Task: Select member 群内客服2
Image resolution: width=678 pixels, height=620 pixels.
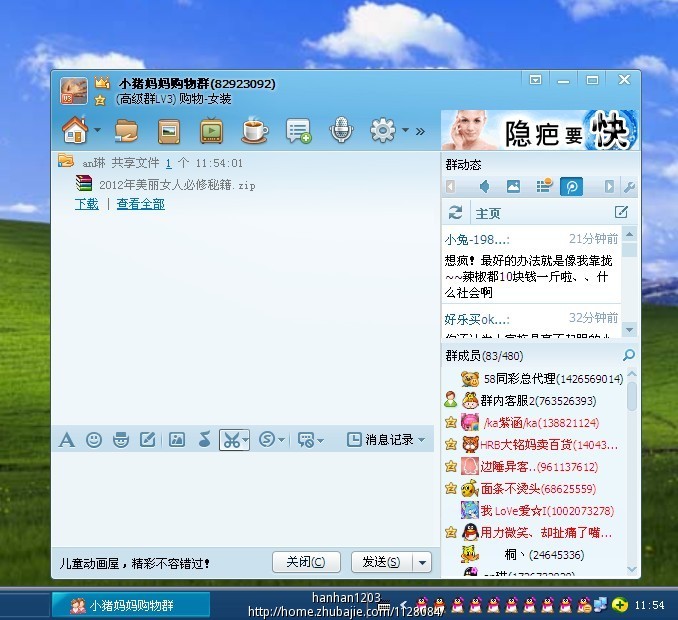Action: [x=534, y=401]
